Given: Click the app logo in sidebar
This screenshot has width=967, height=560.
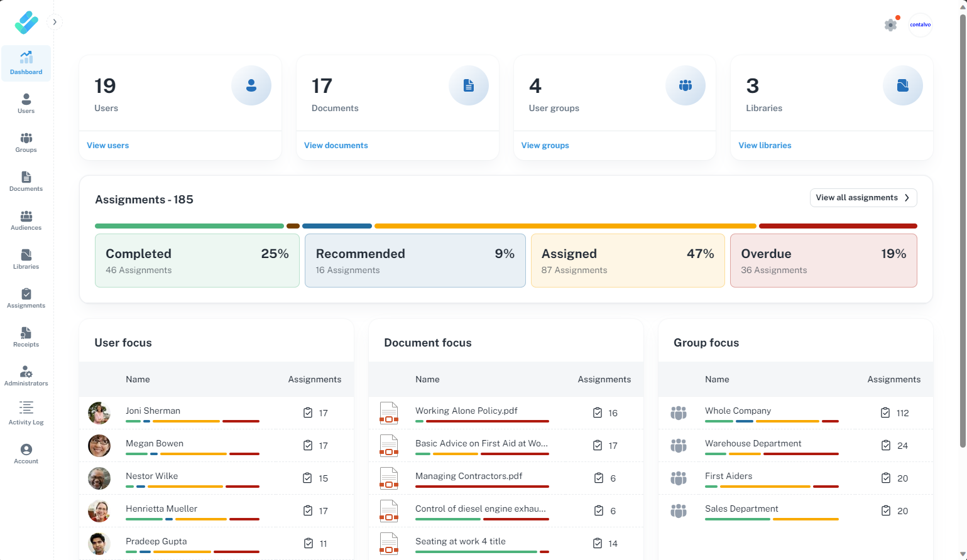Looking at the screenshot, I should pyautogui.click(x=26, y=23).
